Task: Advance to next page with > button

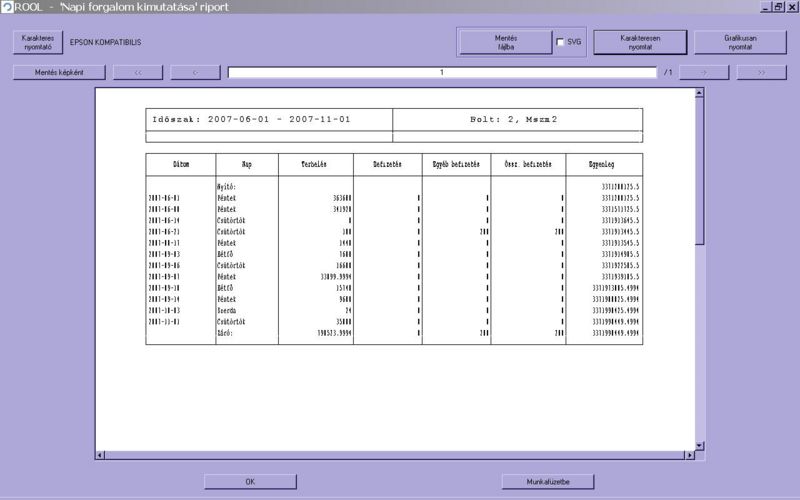Action: point(705,72)
